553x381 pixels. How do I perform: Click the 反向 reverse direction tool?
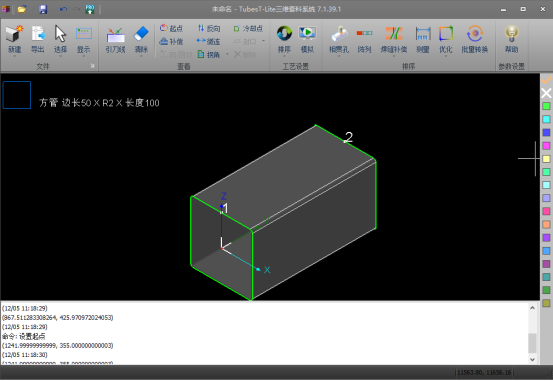(x=208, y=28)
